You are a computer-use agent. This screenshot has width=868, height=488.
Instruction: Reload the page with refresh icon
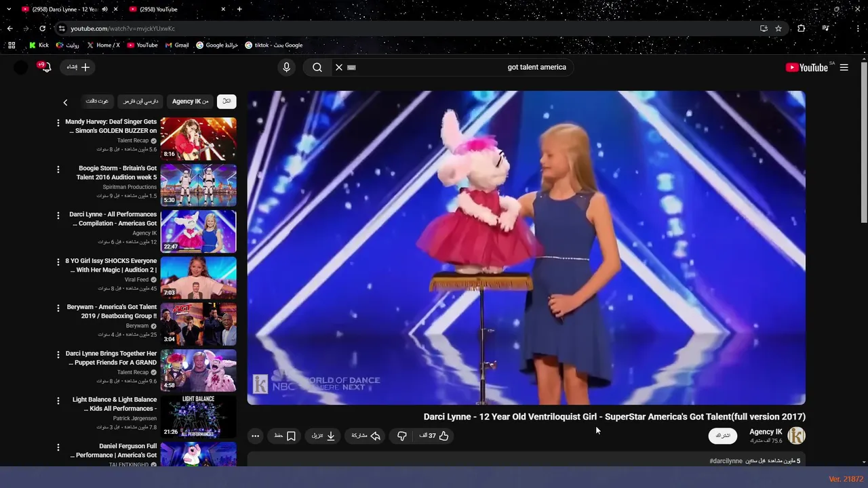pyautogui.click(x=42, y=28)
